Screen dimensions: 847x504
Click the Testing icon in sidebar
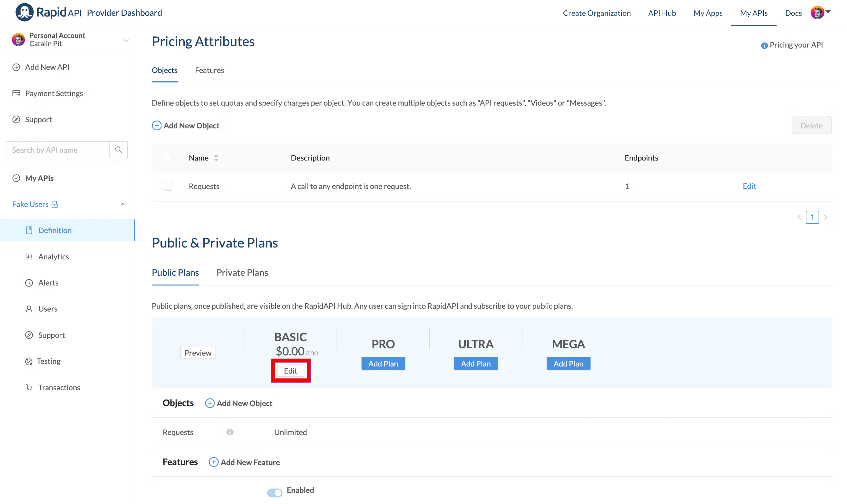click(29, 362)
